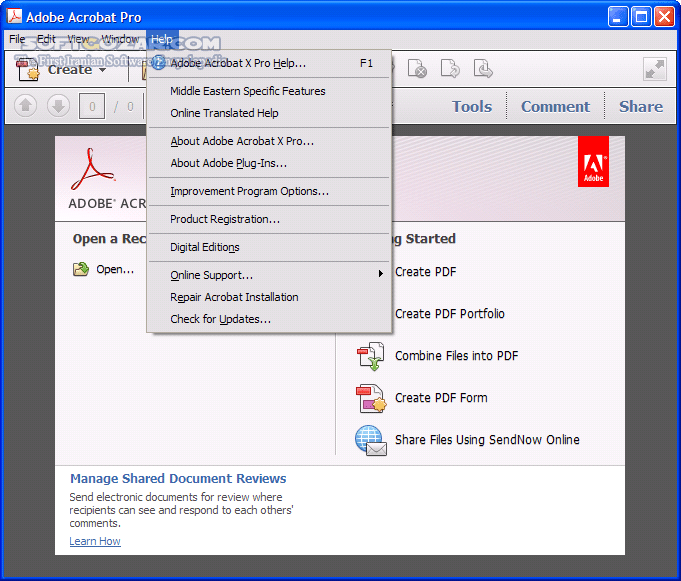
Task: Maximize the Acrobat Pro window
Action: [x=641, y=17]
